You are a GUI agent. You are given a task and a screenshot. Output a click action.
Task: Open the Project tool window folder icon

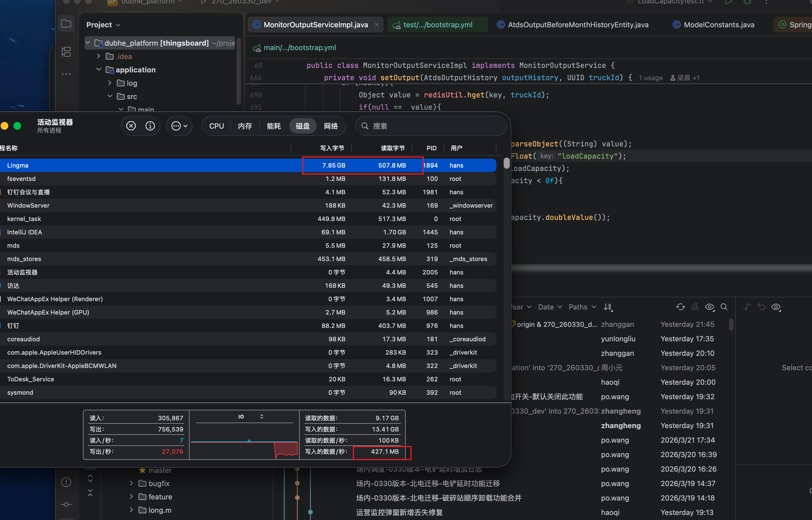pos(66,24)
